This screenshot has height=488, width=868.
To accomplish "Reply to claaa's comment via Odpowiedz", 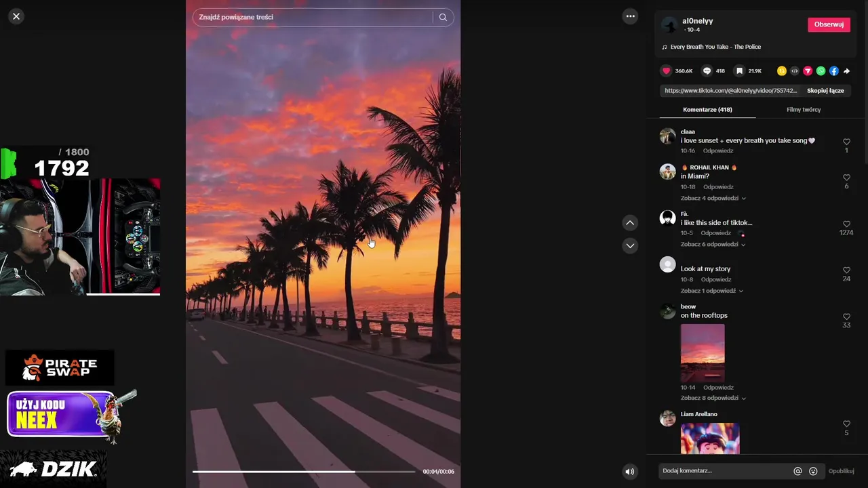I will 718,151.
